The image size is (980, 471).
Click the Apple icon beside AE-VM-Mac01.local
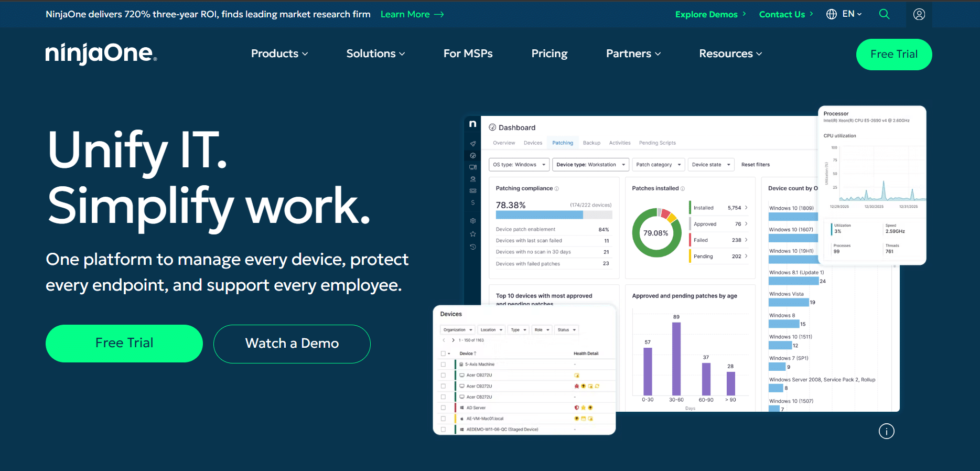click(462, 419)
